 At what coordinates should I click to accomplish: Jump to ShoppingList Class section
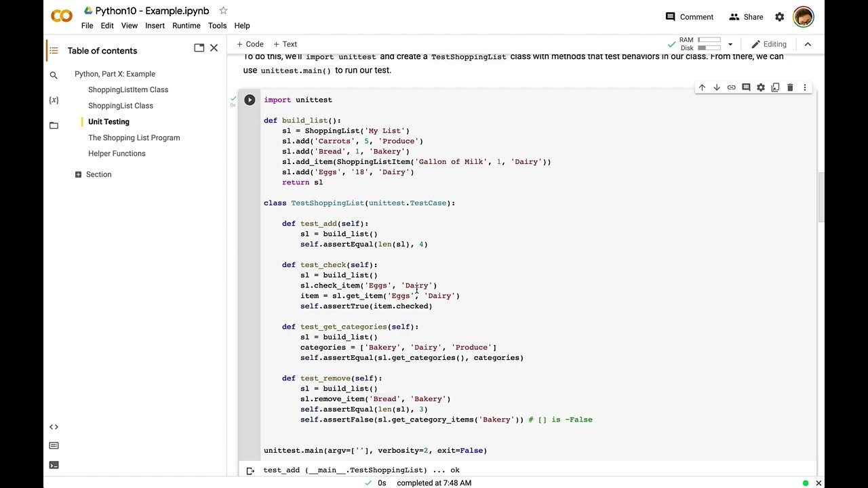121,106
